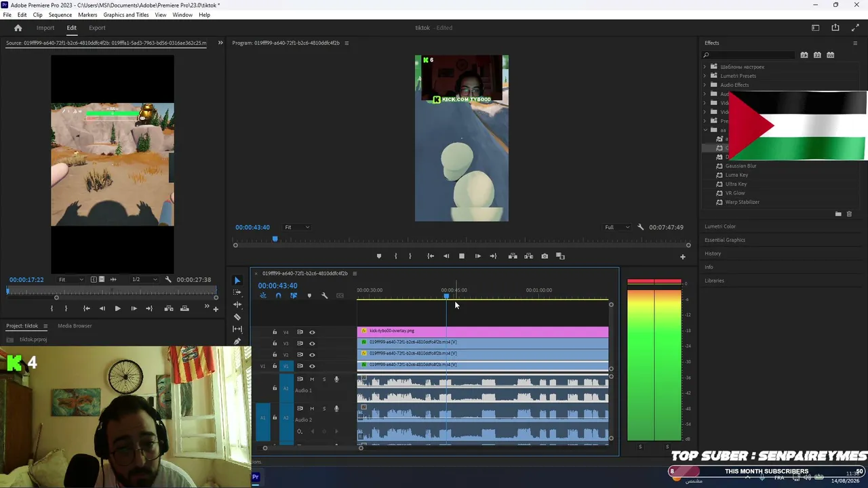Open Program monitor zoom level Fit dropdown
This screenshot has height=488, width=868.
(x=297, y=227)
